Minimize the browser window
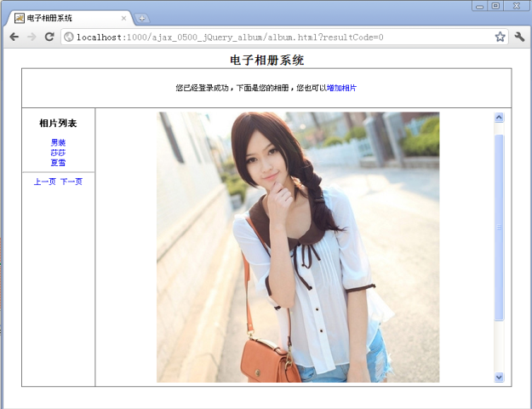Viewport: 532px width, 409px height. pos(479,6)
